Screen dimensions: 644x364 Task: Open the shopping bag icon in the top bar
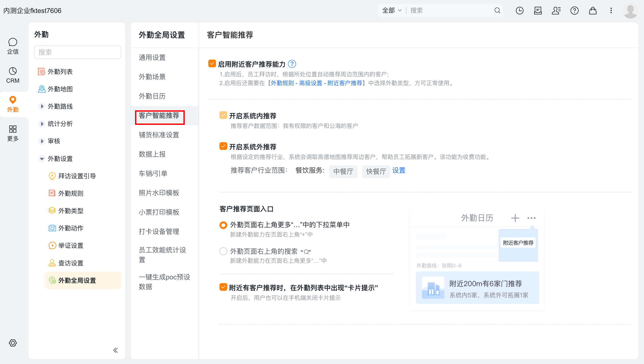click(593, 11)
